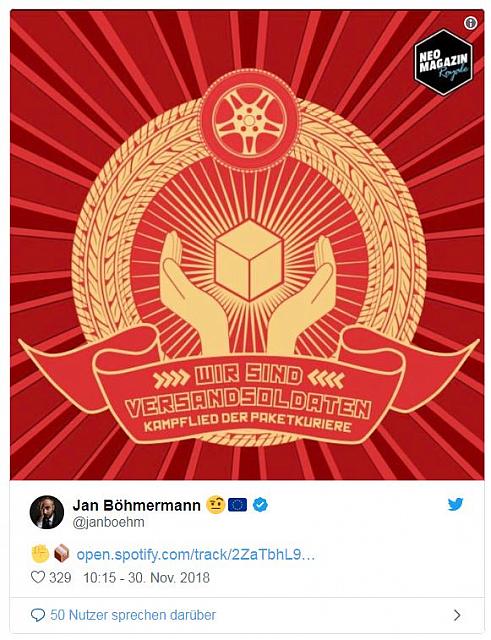
Task: Click the raised-eyebrow emoji after the name
Action: tap(216, 505)
